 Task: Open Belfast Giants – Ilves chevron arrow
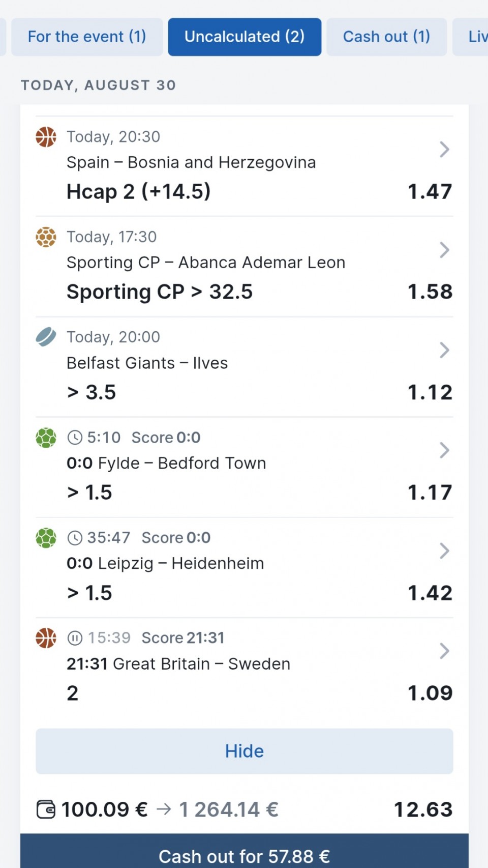pos(444,350)
